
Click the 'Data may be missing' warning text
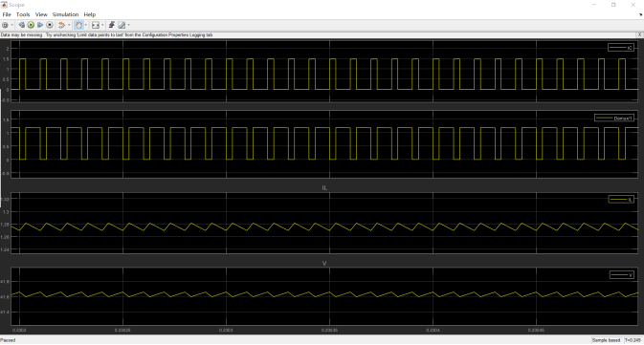tap(107, 34)
